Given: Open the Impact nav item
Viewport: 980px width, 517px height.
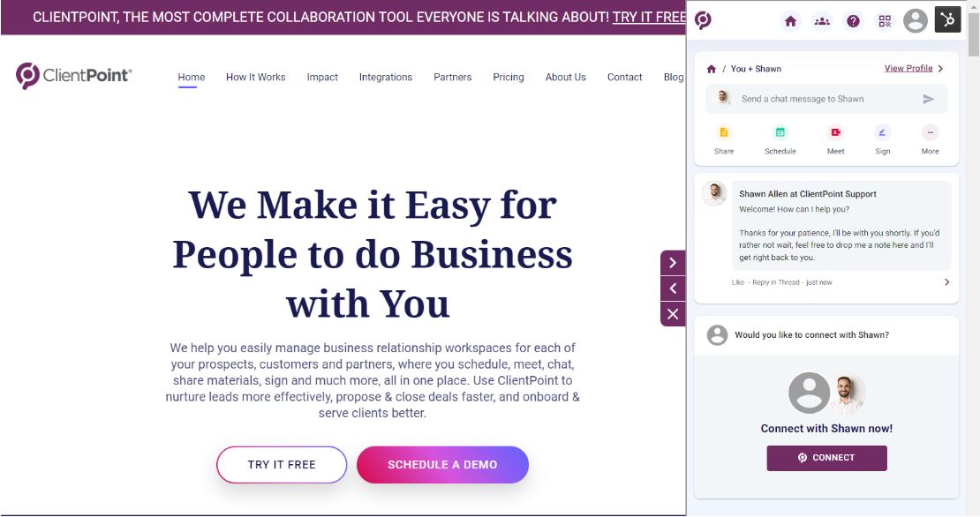Looking at the screenshot, I should tap(322, 78).
